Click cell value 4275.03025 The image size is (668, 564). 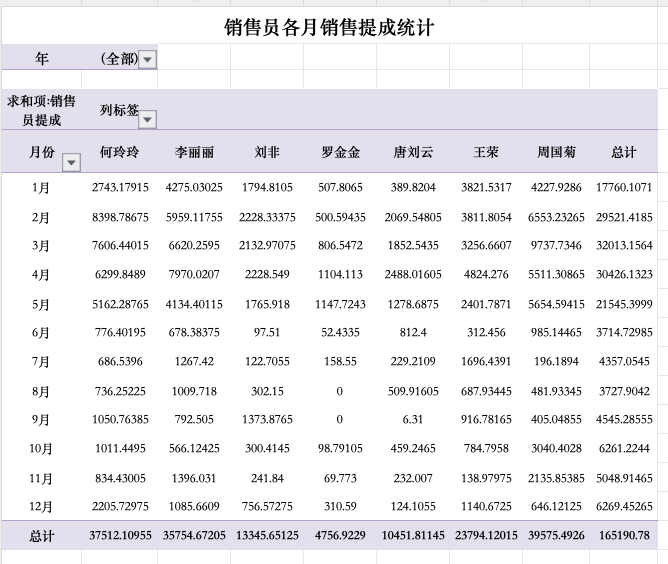tap(194, 187)
